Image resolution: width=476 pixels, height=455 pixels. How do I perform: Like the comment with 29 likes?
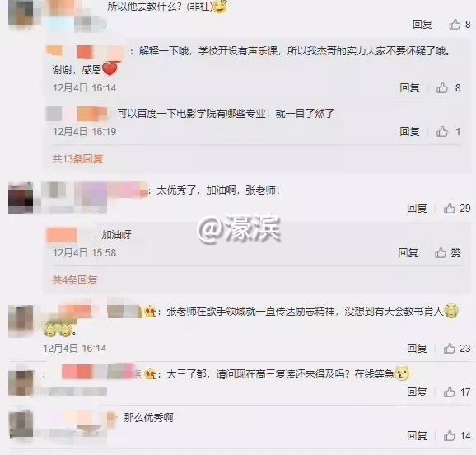[450, 209]
